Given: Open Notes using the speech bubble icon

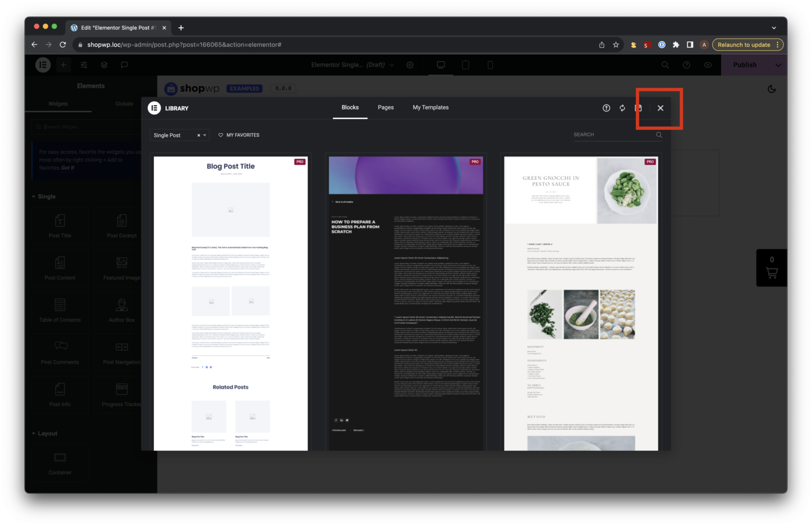Looking at the screenshot, I should 124,64.
